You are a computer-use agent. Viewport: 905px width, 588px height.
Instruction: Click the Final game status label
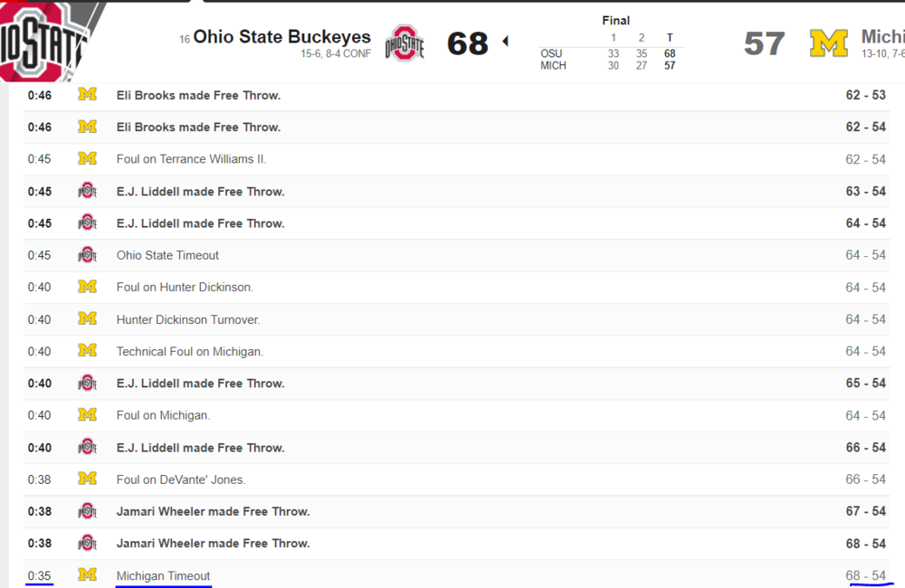click(x=615, y=20)
